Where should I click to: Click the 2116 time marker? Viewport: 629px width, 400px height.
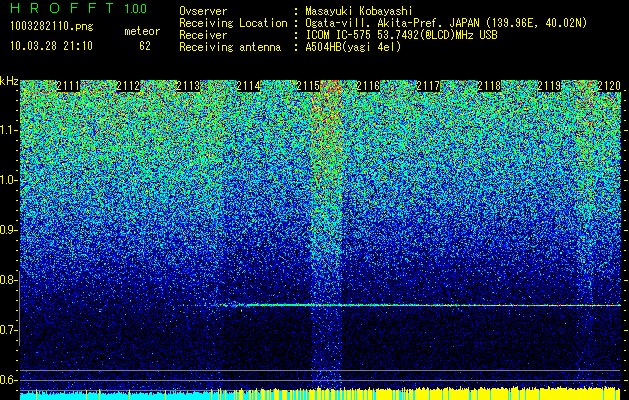(368, 86)
